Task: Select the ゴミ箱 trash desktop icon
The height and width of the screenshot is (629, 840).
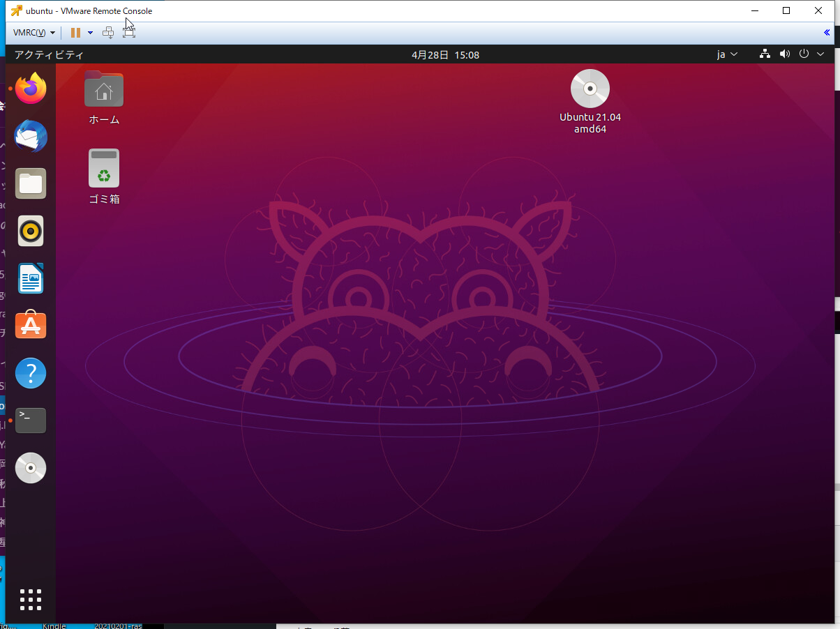Action: click(x=104, y=176)
